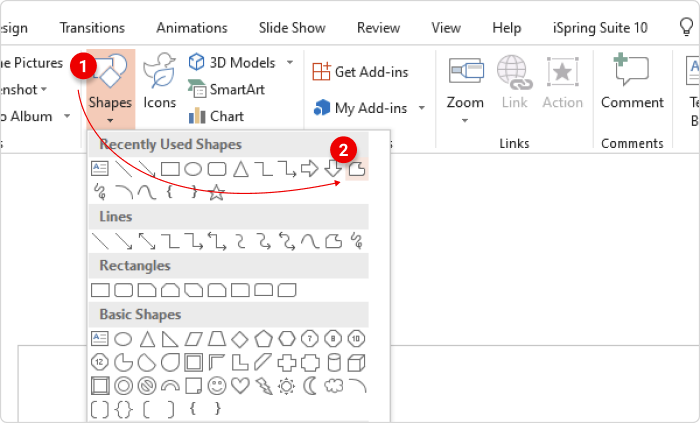Pick Rounded Rectangle in Rectangles section
The image size is (700, 423).
[x=124, y=290]
